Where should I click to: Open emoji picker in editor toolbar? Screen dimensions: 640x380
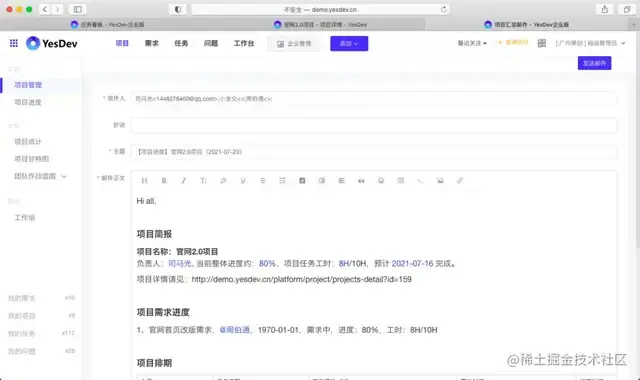[x=381, y=180]
